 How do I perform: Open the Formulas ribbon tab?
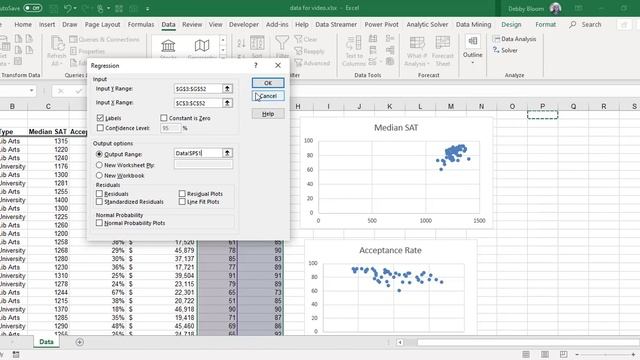(141, 24)
